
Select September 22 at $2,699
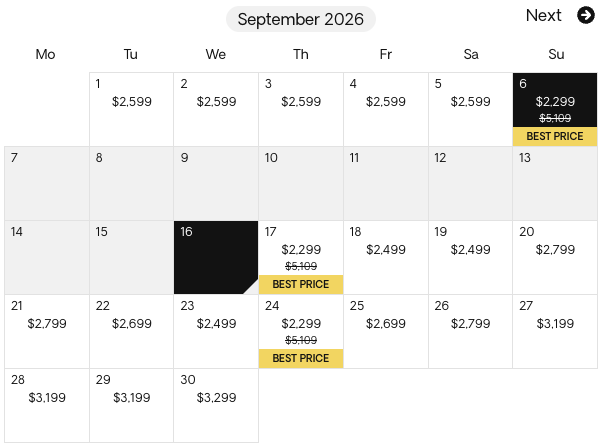point(131,331)
